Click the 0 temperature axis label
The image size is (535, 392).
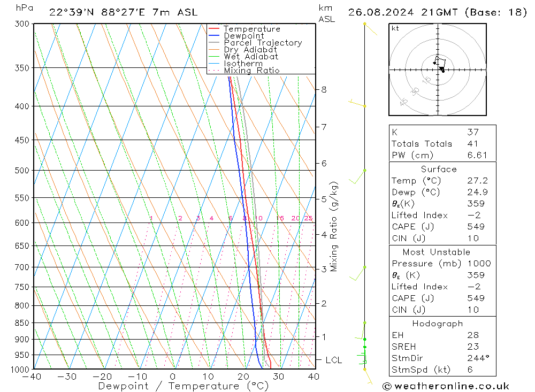pyautogui.click(x=173, y=376)
